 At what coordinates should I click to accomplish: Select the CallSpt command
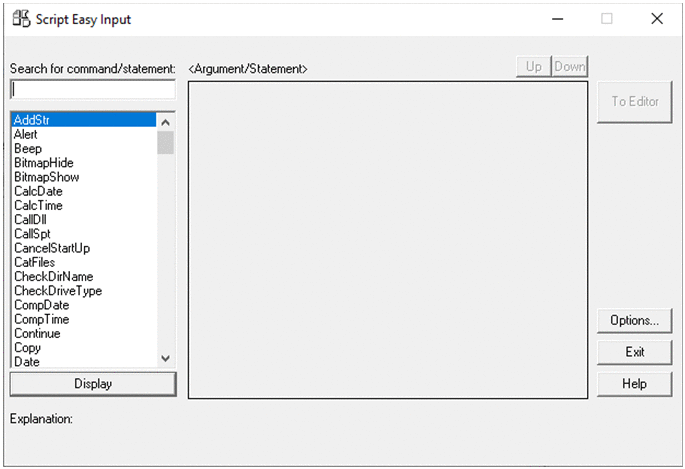coord(83,234)
